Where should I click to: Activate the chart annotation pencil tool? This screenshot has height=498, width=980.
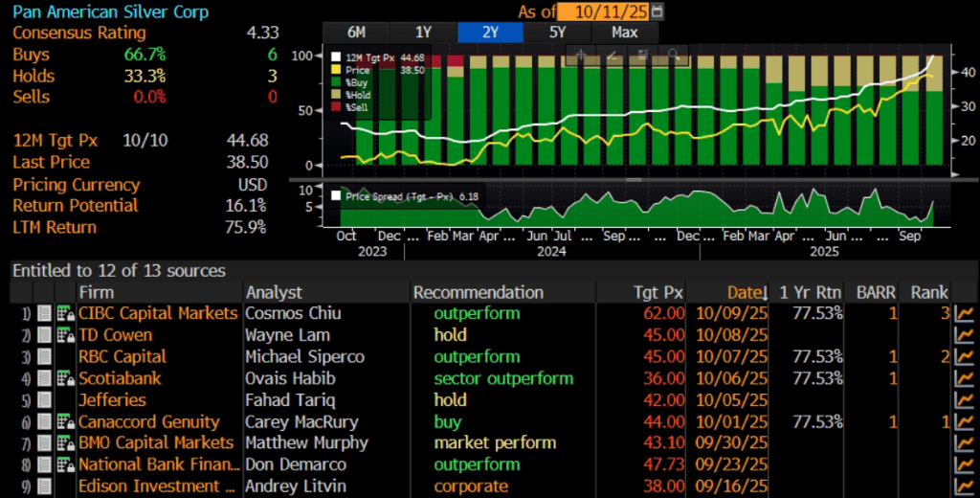point(612,55)
